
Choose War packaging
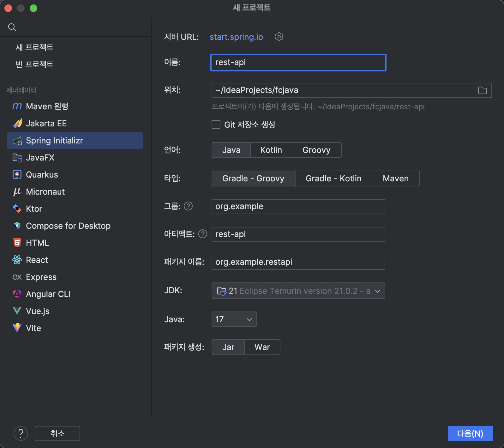tap(262, 347)
